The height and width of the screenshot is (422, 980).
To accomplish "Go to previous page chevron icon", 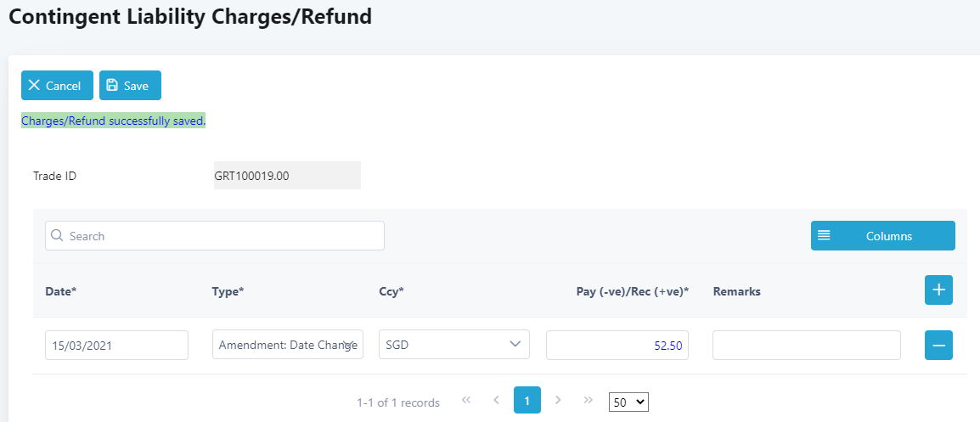I will 496,400.
